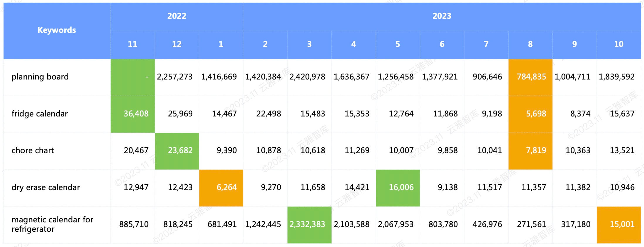This screenshot has width=644, height=247.
Task: Click the Keywords column header
Action: (57, 30)
